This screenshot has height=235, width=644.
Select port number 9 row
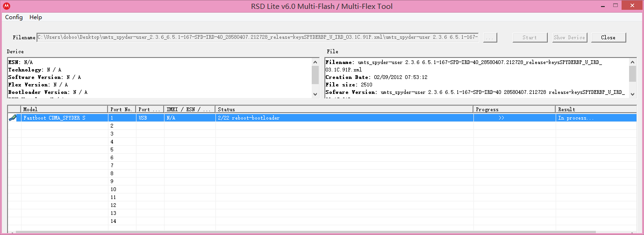tap(322, 181)
